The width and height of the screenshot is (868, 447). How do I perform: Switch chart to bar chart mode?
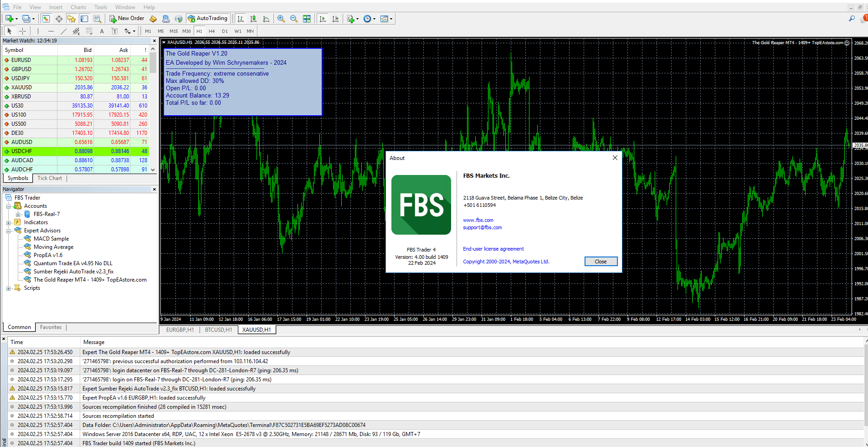[241, 19]
